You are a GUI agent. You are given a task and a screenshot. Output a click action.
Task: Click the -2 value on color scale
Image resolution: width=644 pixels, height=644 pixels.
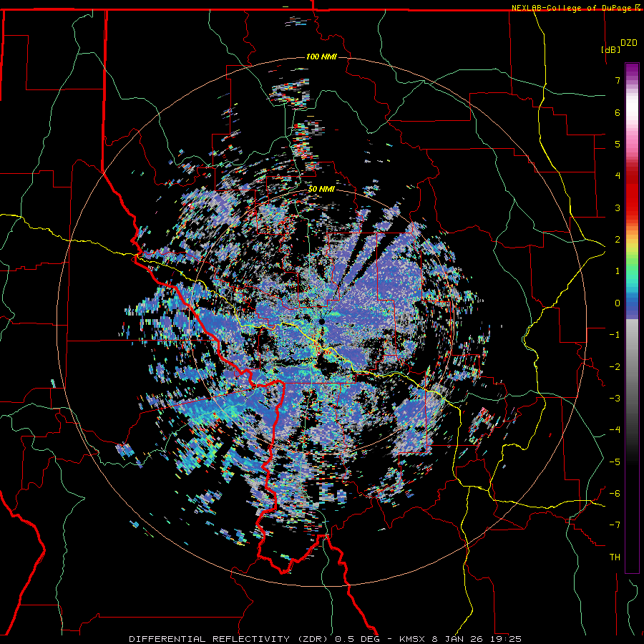(x=615, y=367)
